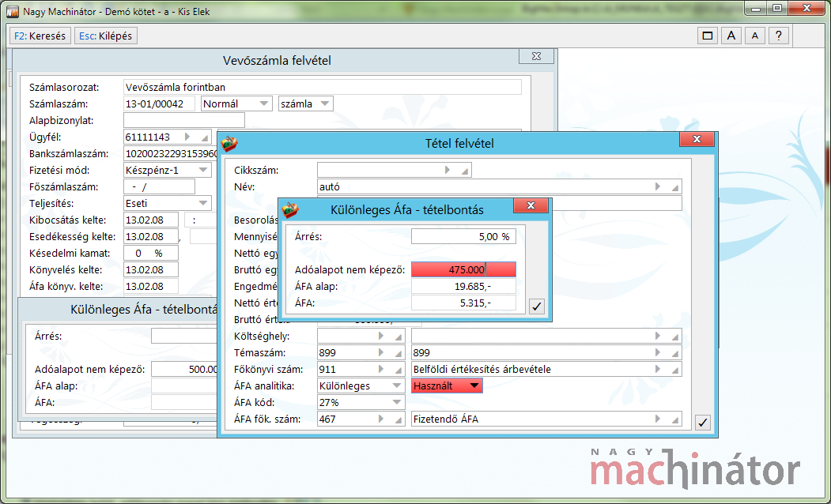This screenshot has width=831, height=504.
Task: Click the Áfa könyv. kelte date field
Action: [x=150, y=287]
